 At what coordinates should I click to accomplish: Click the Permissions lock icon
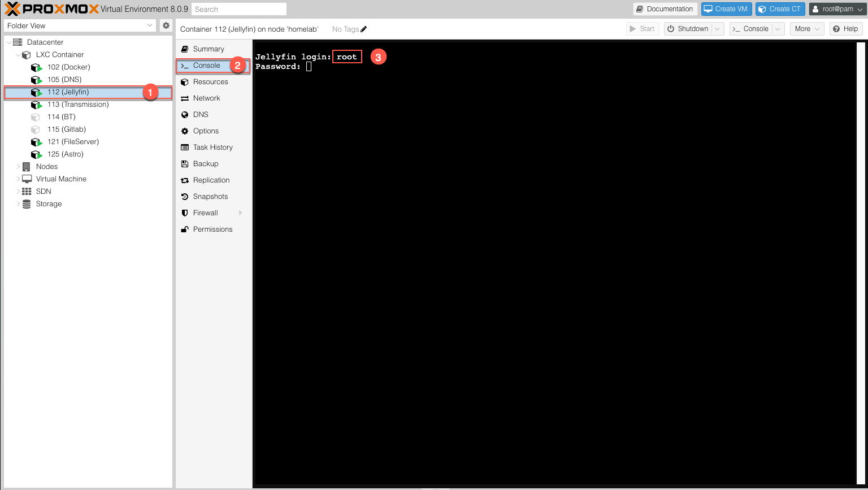(184, 229)
